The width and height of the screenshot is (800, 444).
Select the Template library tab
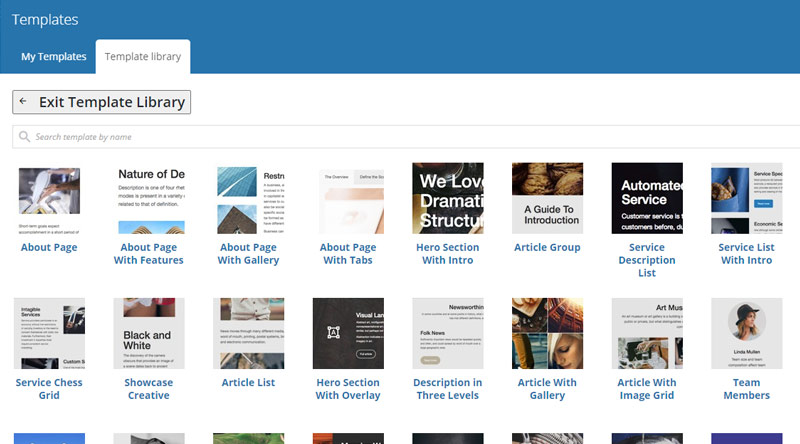143,57
